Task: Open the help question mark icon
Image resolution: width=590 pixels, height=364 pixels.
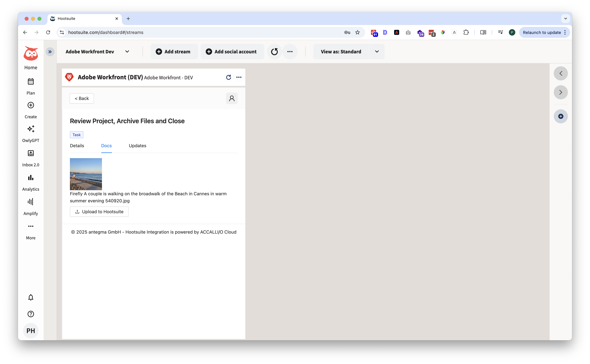Action: (31, 314)
